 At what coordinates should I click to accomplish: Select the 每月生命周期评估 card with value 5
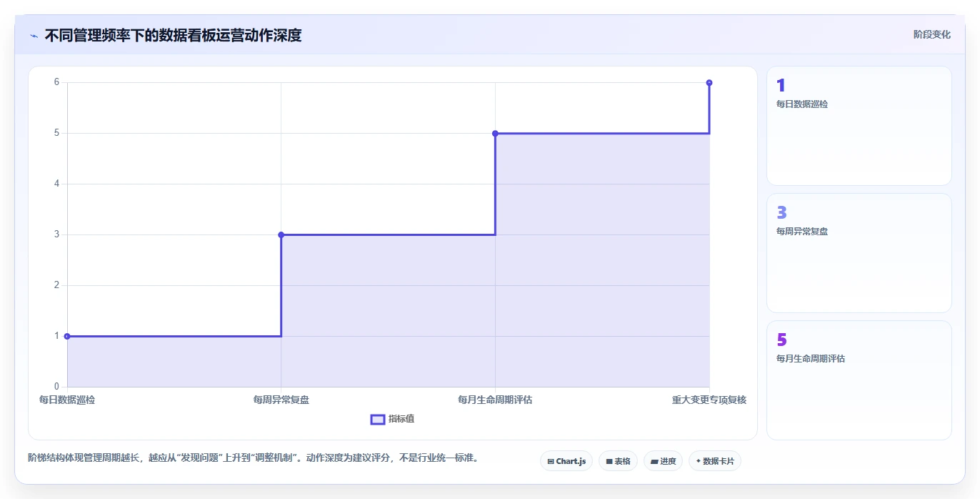coord(859,380)
